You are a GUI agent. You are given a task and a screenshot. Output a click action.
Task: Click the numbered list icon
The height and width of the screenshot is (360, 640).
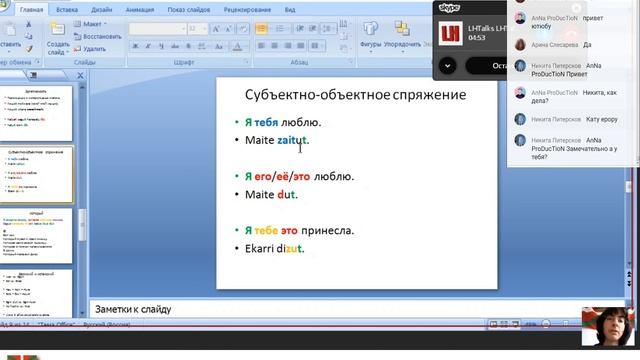tap(280, 29)
